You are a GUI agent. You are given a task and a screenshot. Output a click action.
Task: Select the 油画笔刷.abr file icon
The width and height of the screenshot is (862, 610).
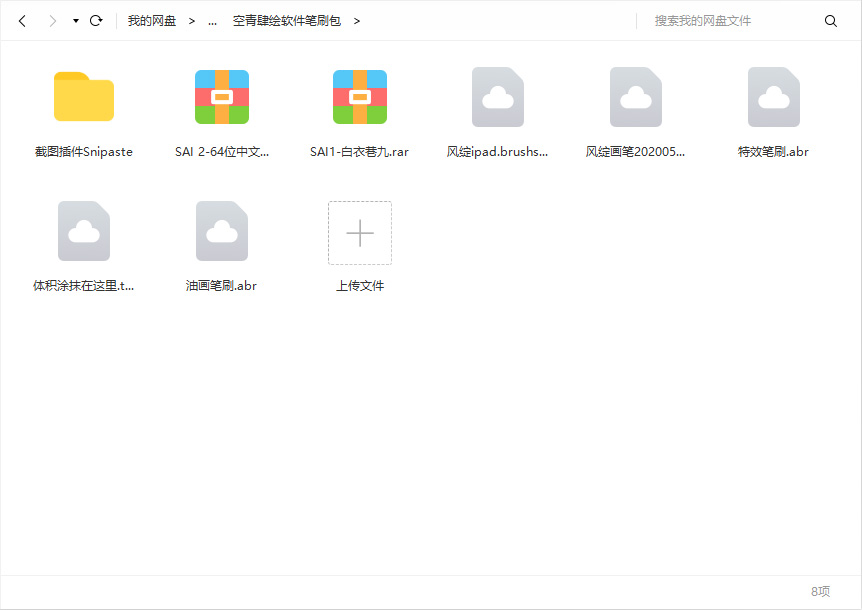222,231
